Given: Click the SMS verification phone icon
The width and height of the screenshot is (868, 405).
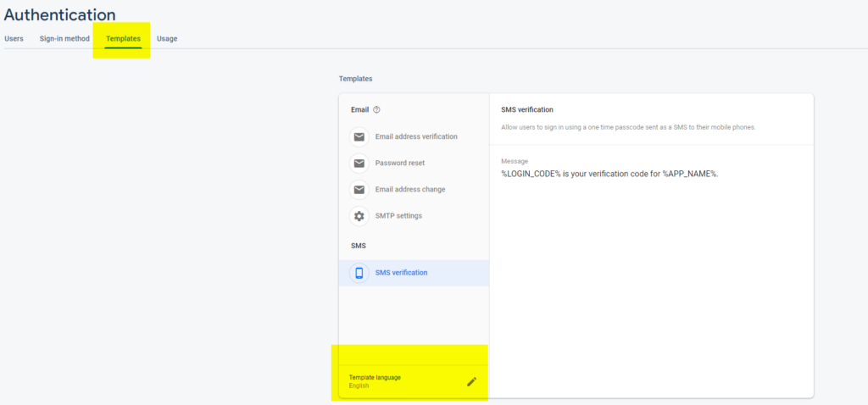Looking at the screenshot, I should (359, 273).
